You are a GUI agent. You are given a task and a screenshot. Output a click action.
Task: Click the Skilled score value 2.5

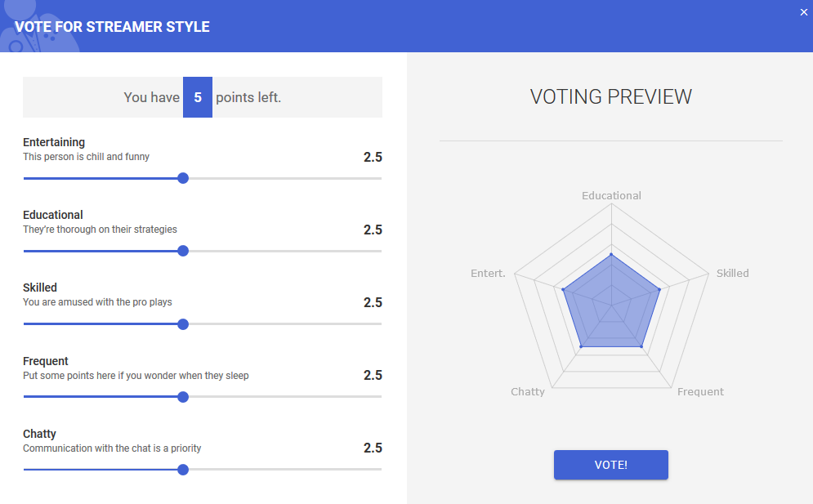[x=373, y=302]
